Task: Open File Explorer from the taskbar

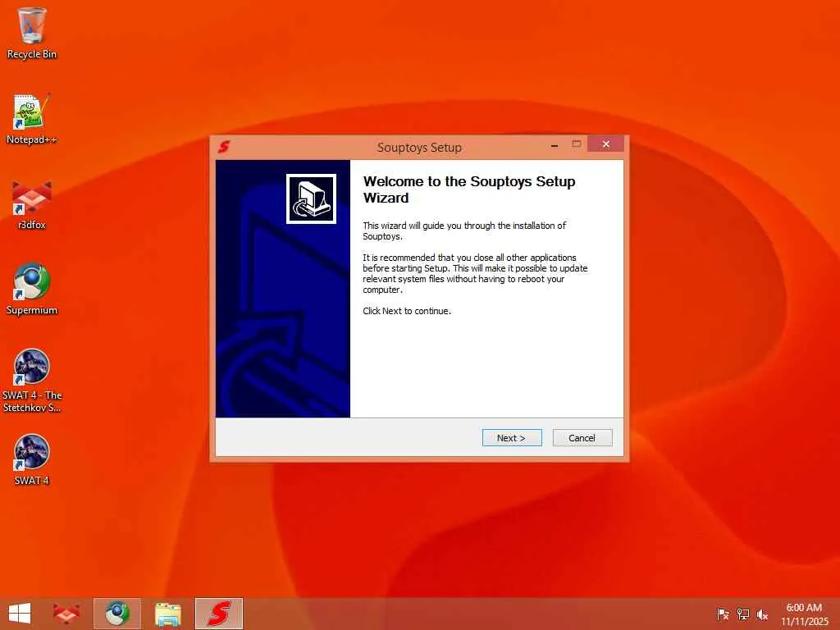Action: [x=167, y=614]
